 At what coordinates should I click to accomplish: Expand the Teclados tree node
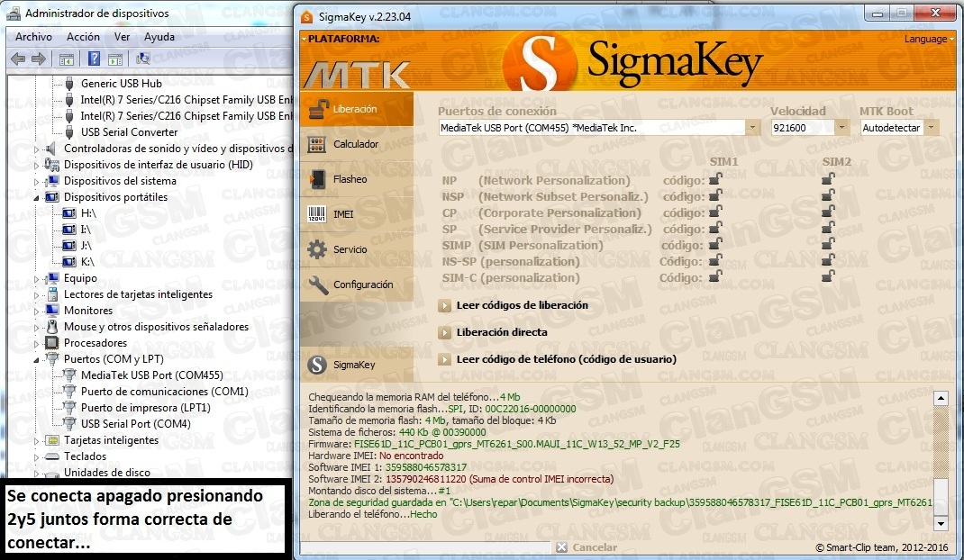pos(36,456)
